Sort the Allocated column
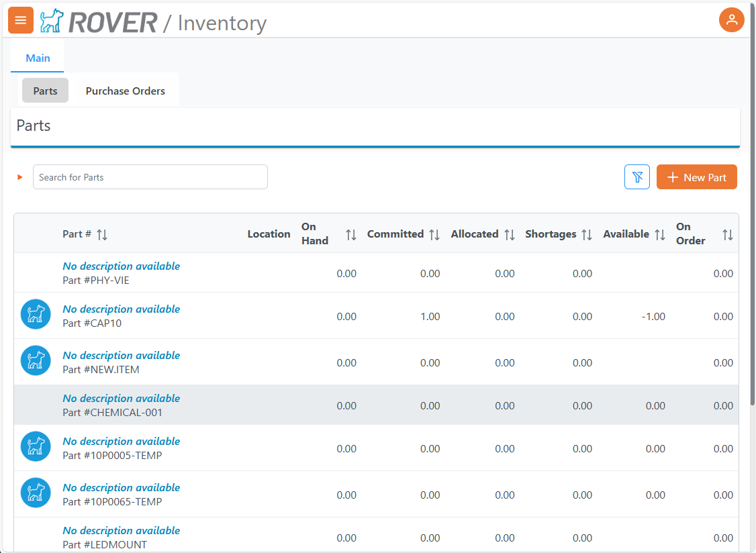 click(510, 234)
